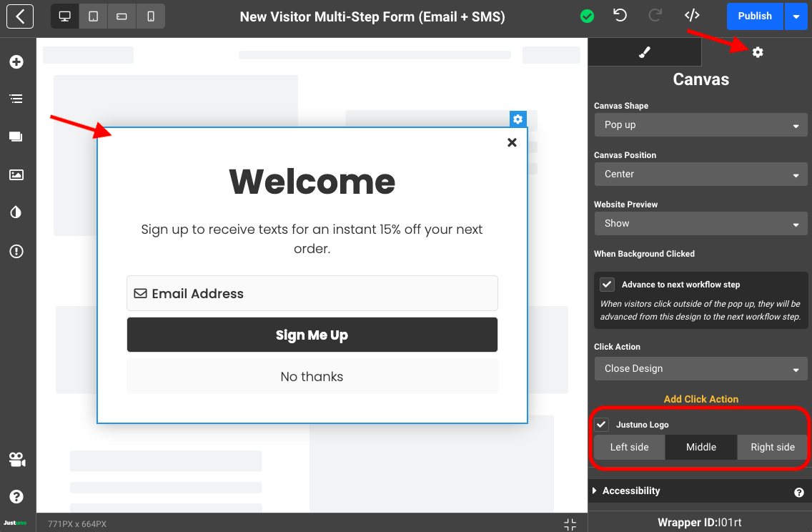
Task: Switch to desktop device preview
Action: 65,16
